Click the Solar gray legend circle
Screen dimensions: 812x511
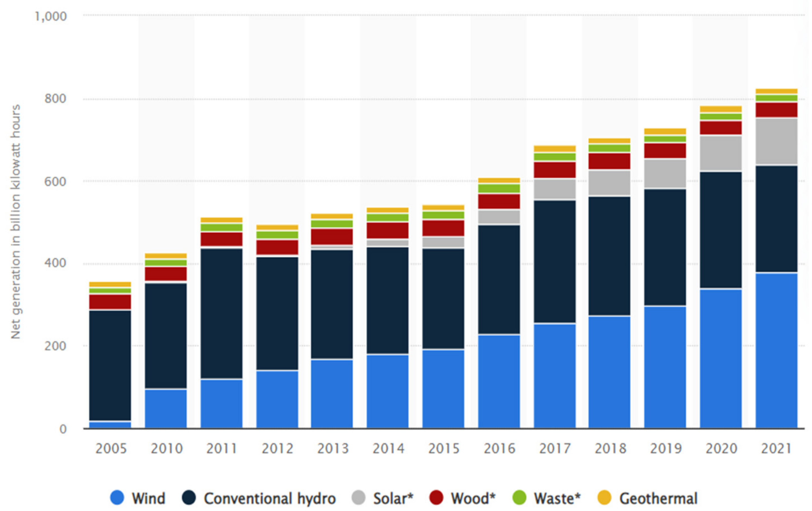click(358, 498)
